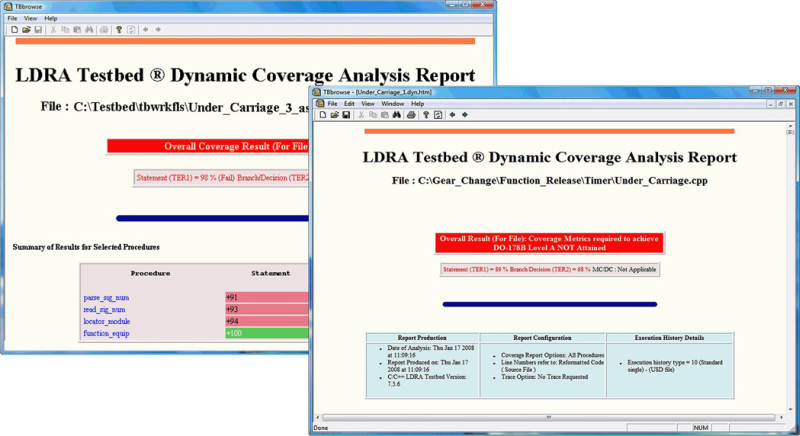The width and height of the screenshot is (800, 436).
Task: Open the parse_sig_num procedure link
Action: [106, 297]
